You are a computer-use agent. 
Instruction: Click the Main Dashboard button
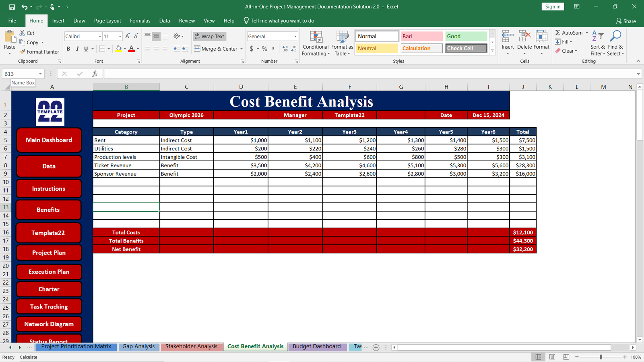(x=49, y=140)
